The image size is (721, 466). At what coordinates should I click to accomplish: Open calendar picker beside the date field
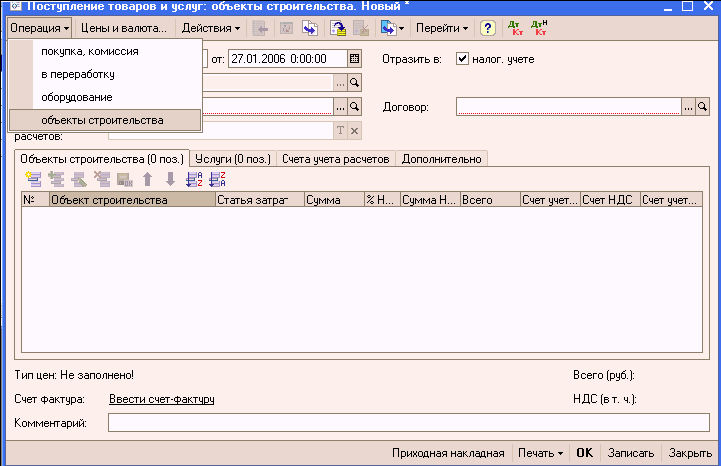[354, 59]
